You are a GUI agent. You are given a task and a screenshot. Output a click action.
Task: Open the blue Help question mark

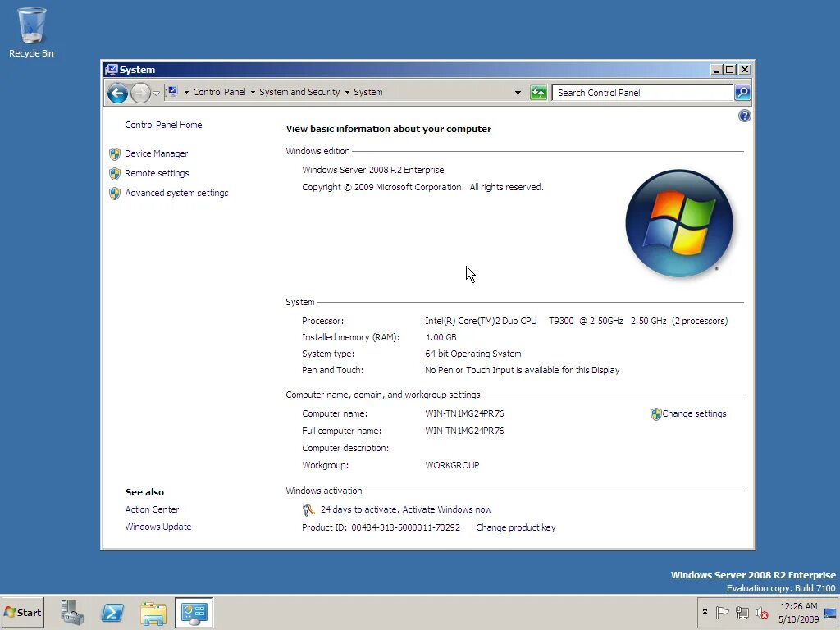coord(744,116)
